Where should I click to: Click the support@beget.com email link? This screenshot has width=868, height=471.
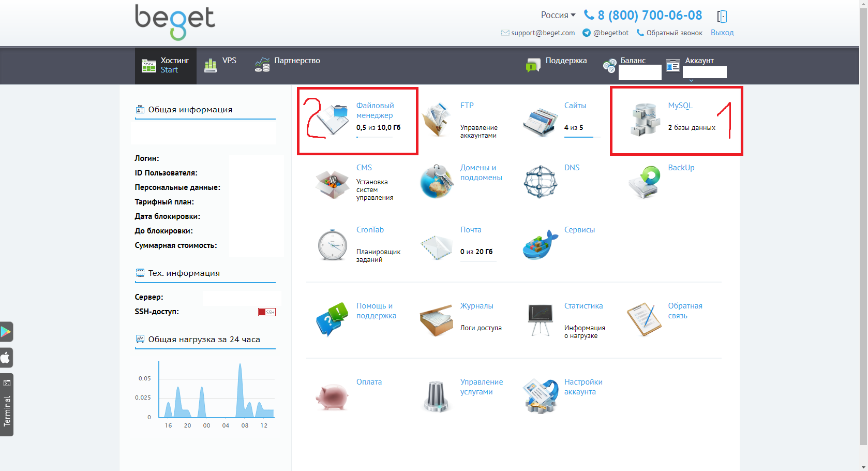[x=543, y=33]
